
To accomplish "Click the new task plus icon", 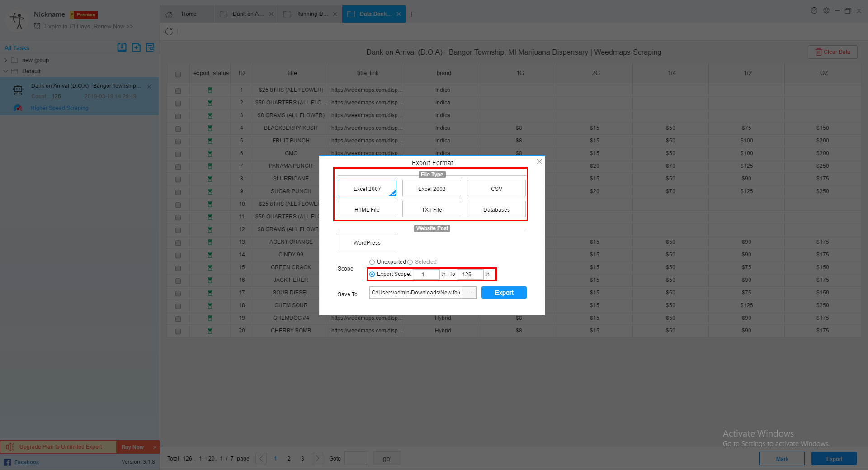I will [136, 47].
